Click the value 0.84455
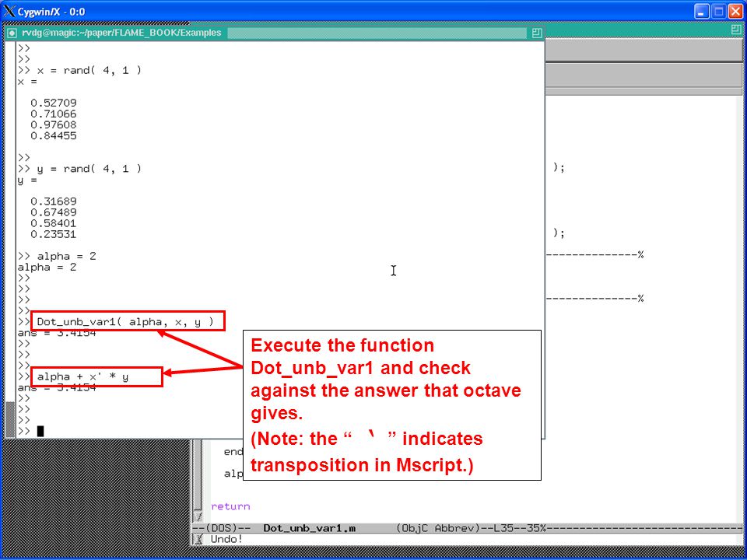The height and width of the screenshot is (560, 747). 54,135
